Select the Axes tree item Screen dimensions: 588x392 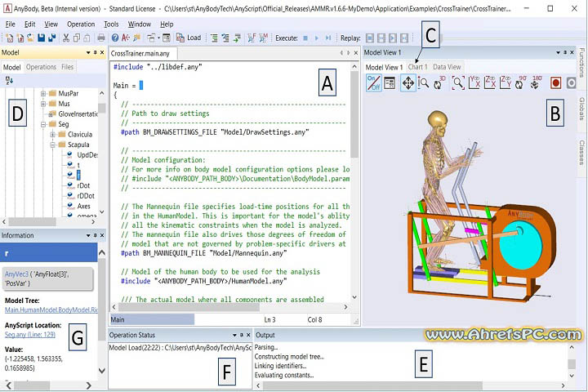pyautogui.click(x=83, y=206)
